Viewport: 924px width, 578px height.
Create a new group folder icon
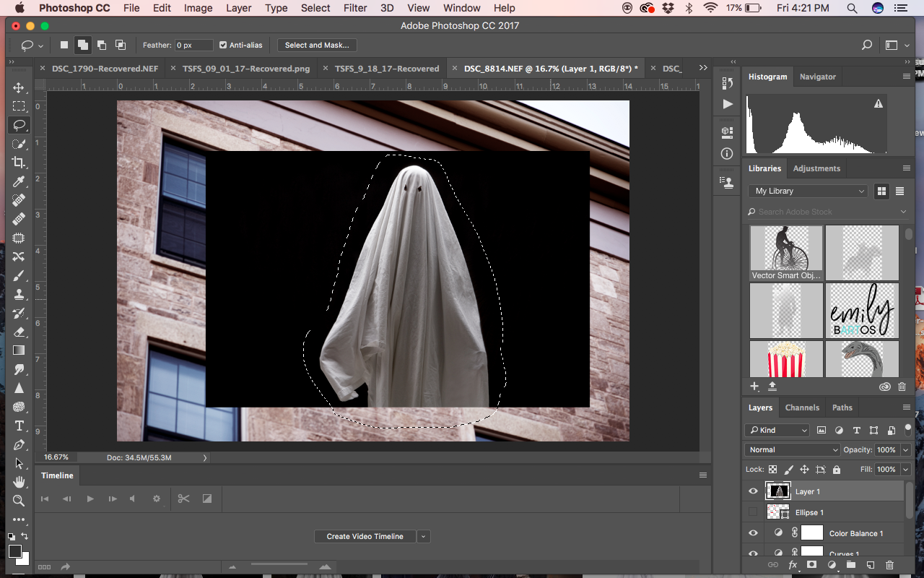click(851, 565)
